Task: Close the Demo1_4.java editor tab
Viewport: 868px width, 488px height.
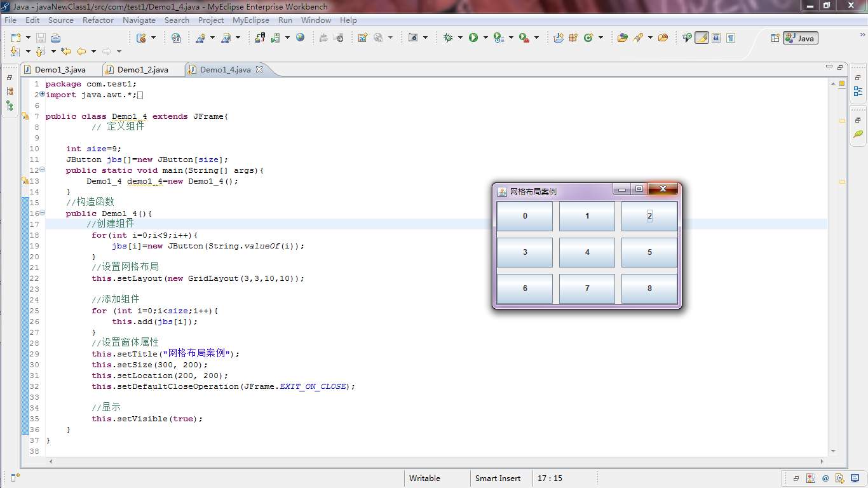Action: coord(259,69)
